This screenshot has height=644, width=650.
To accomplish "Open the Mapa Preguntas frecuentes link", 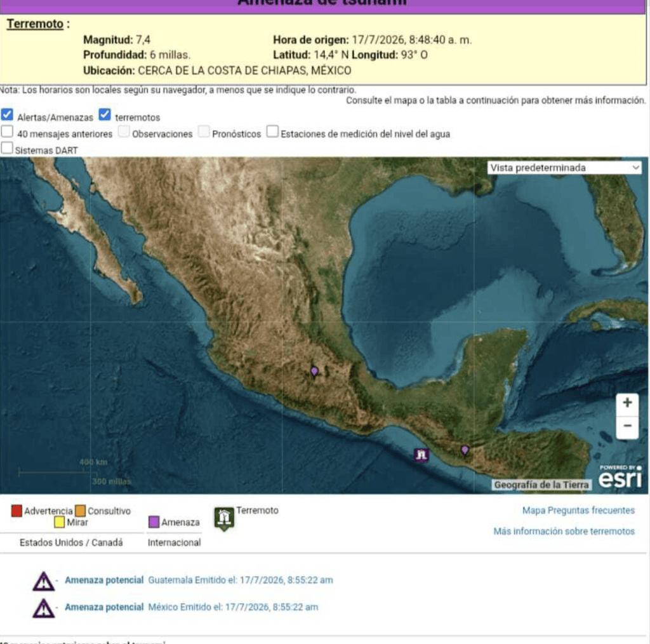I will coord(578,511).
